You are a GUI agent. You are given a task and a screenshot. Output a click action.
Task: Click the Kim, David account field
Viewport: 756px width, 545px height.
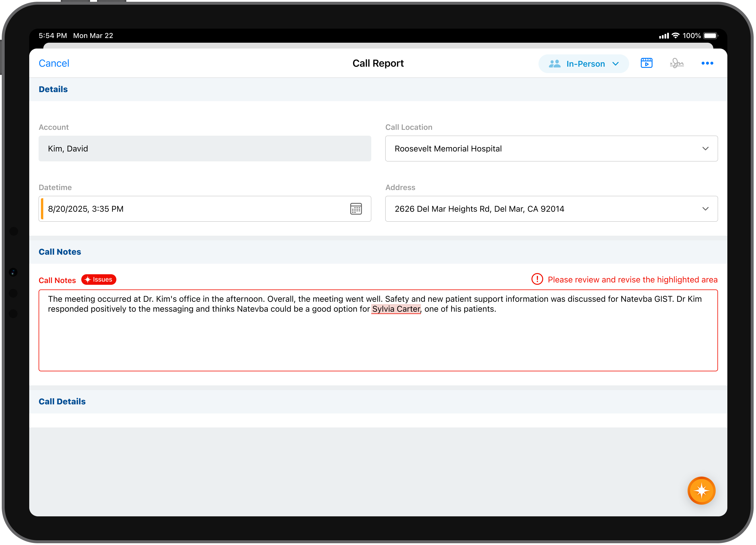tap(204, 149)
